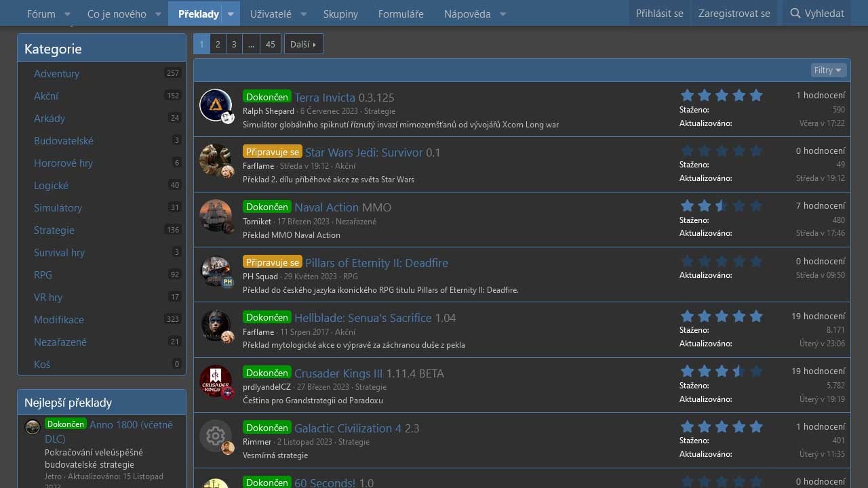Open the Star Wars Jedi: Survivor link
Viewport: 868px width, 488px height.
pos(364,152)
